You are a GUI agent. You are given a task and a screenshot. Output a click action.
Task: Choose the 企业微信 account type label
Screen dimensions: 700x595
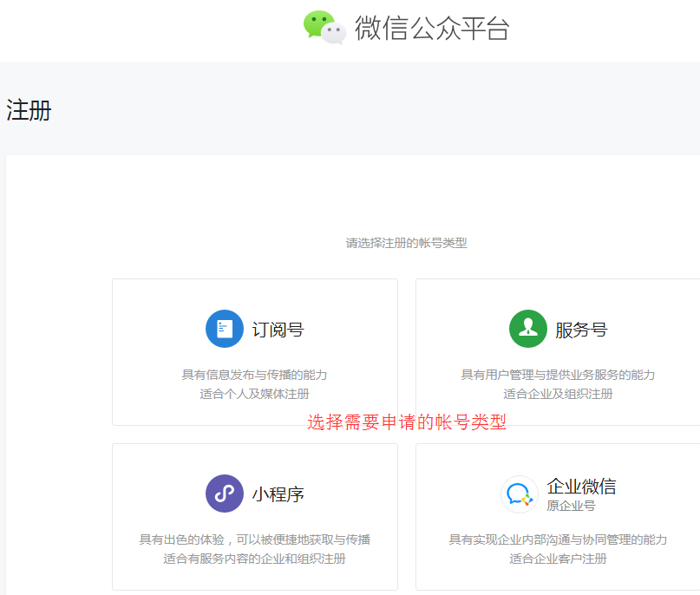581,486
